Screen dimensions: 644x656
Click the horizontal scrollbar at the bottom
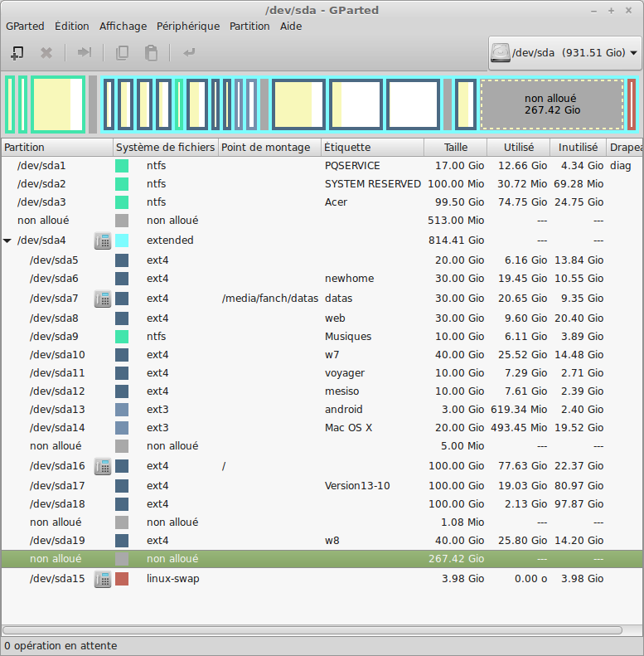[312, 630]
